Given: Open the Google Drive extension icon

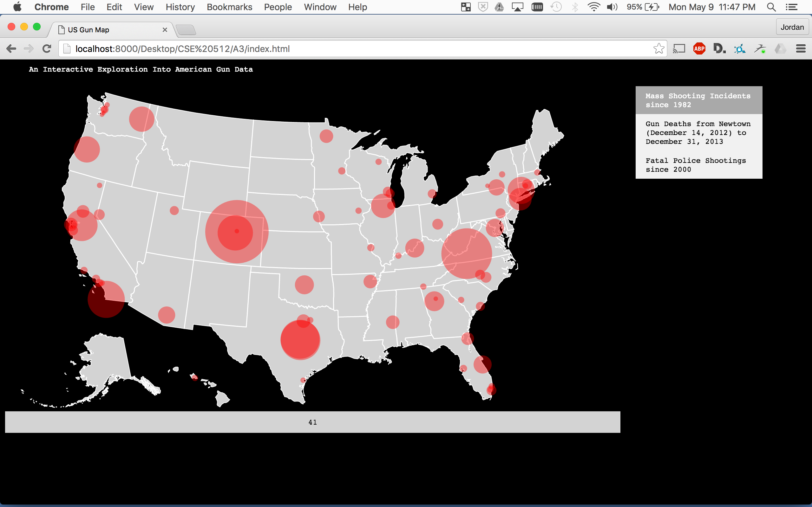Looking at the screenshot, I should point(780,49).
